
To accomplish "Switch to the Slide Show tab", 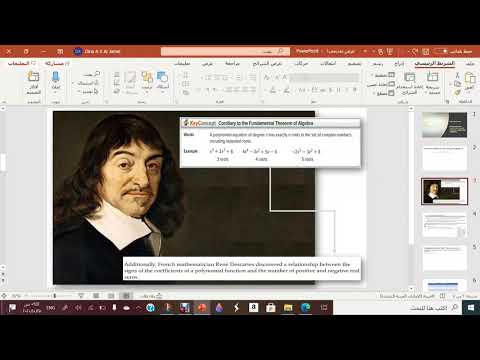I will click(267, 63).
